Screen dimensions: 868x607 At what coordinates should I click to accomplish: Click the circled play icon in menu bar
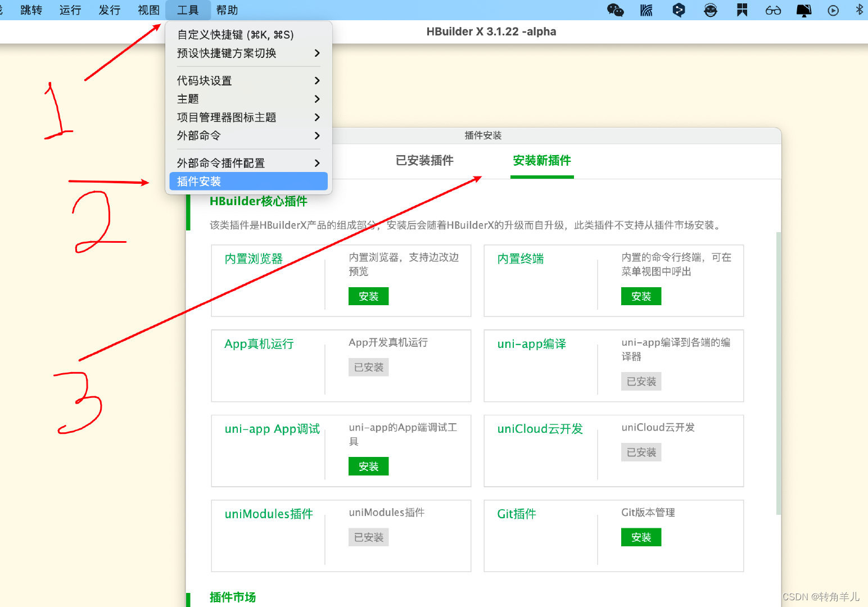(833, 10)
